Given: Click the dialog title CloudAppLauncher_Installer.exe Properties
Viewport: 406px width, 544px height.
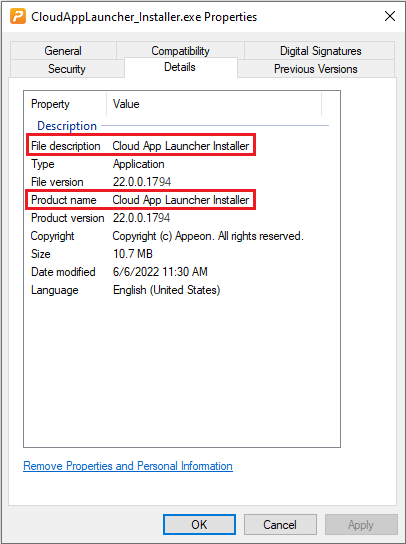Looking at the screenshot, I should (144, 17).
